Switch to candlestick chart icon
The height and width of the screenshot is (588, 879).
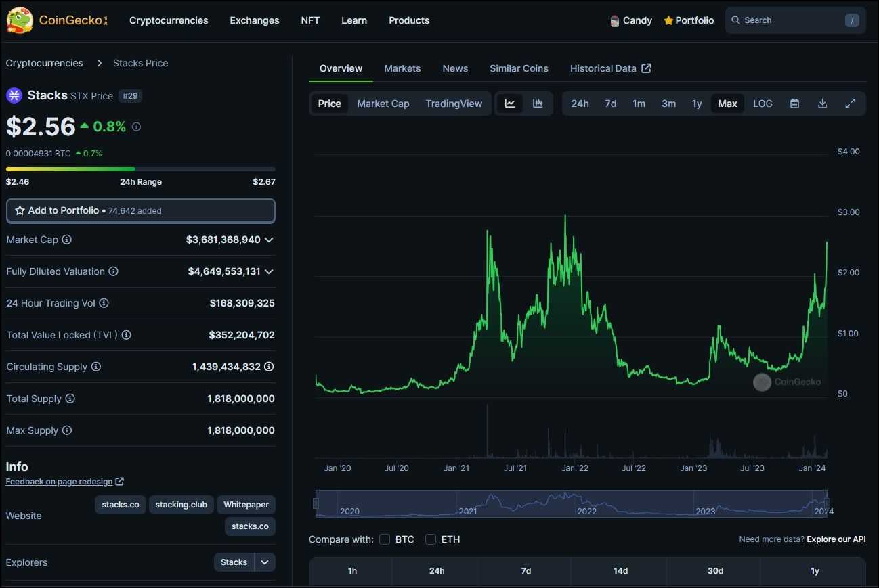538,104
